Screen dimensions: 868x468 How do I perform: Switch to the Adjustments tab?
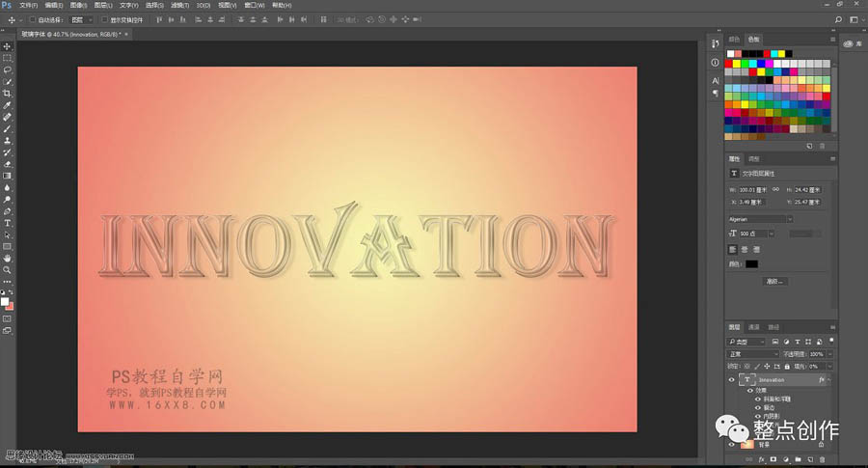(x=754, y=159)
